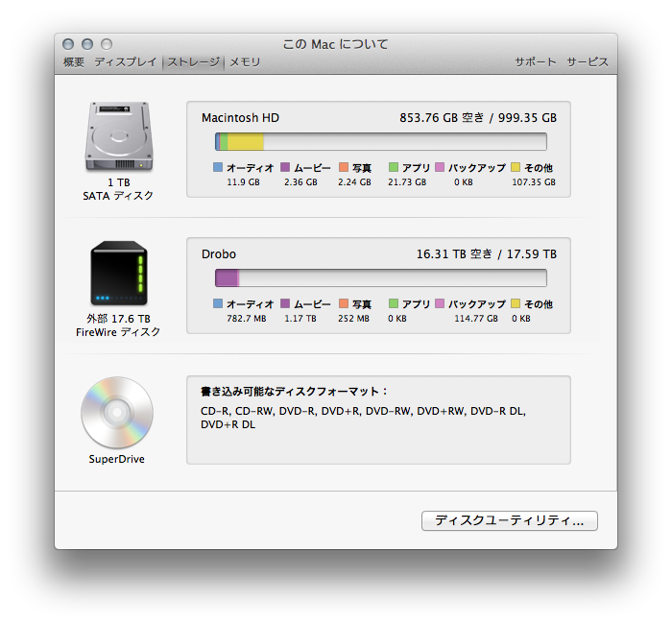Click the SuperDrive optical disc icon
This screenshot has height=625, width=672.
[x=117, y=413]
